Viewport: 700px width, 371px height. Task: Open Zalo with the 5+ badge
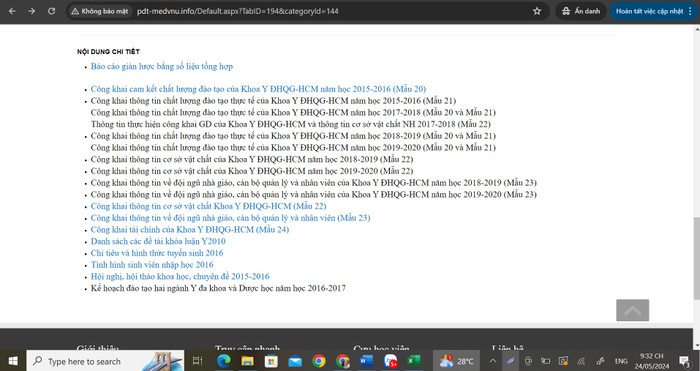click(x=391, y=361)
